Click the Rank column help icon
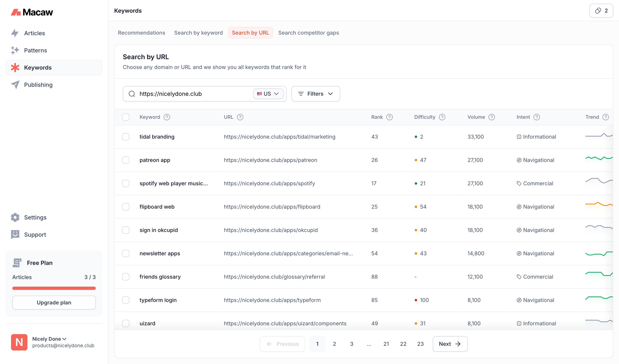This screenshot has height=364, width=619. [x=389, y=117]
